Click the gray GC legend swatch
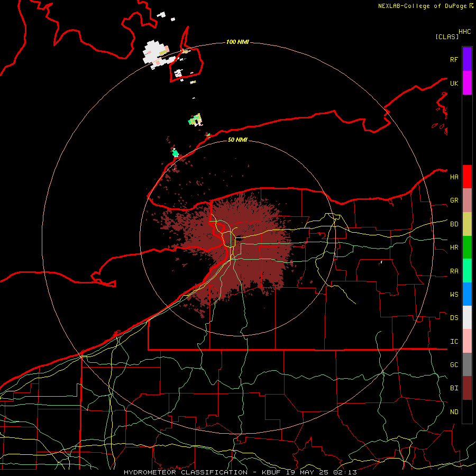476x476 pixels. tap(467, 364)
